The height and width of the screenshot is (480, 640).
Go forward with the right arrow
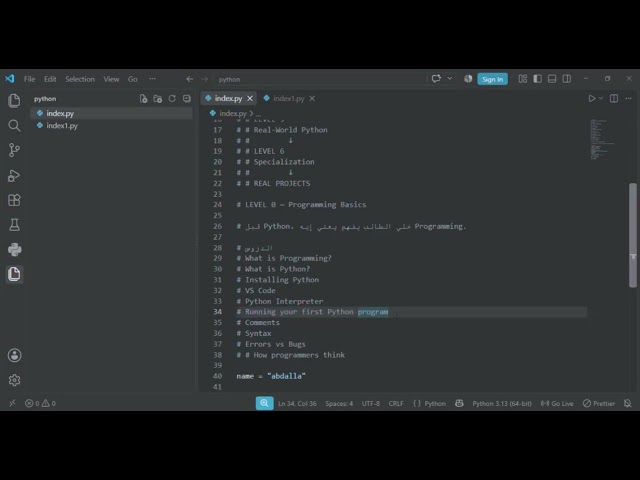click(204, 79)
